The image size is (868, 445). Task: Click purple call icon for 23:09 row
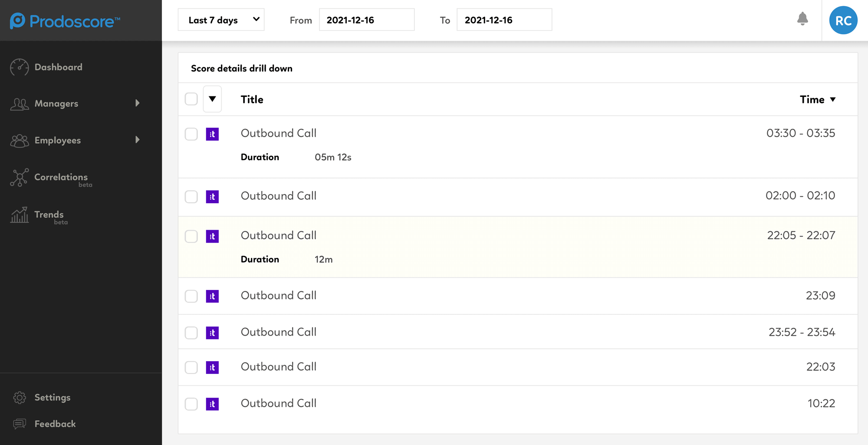(212, 296)
